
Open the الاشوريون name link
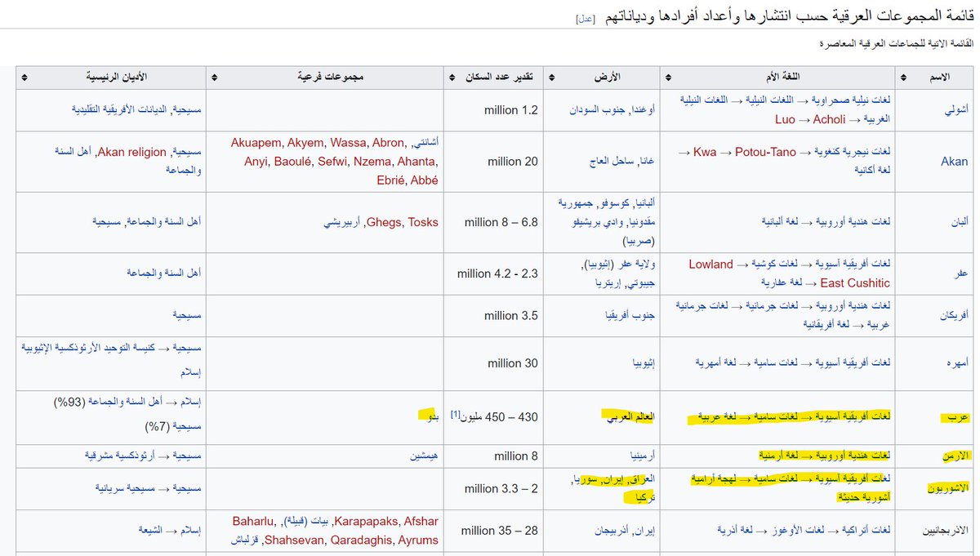[947, 488]
